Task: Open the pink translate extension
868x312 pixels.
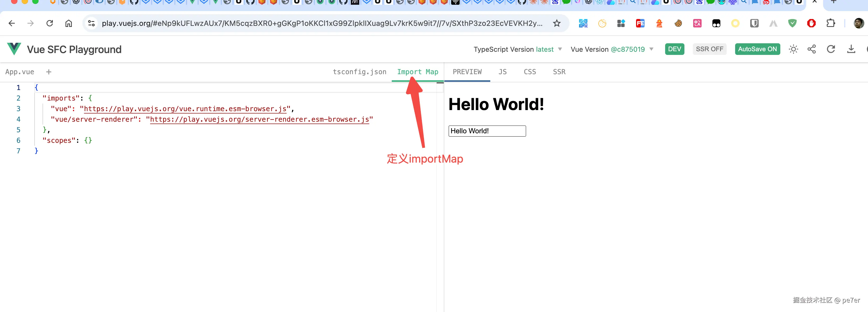Action: [x=697, y=23]
